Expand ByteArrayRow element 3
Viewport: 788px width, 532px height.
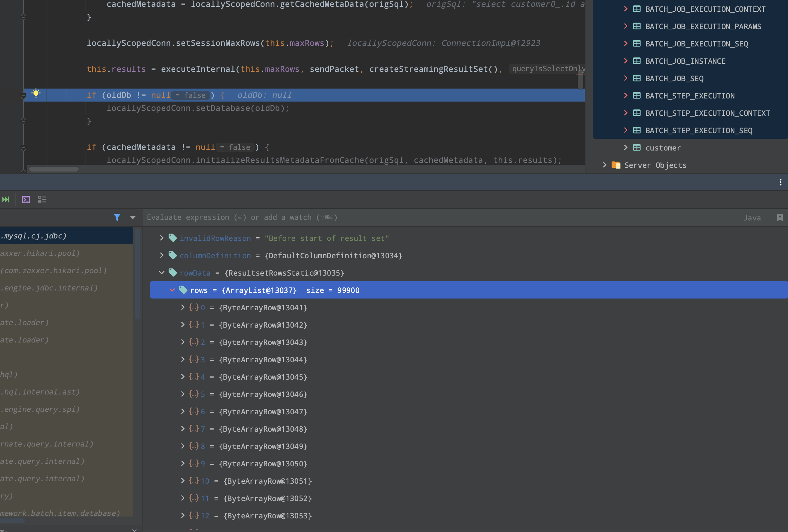183,360
